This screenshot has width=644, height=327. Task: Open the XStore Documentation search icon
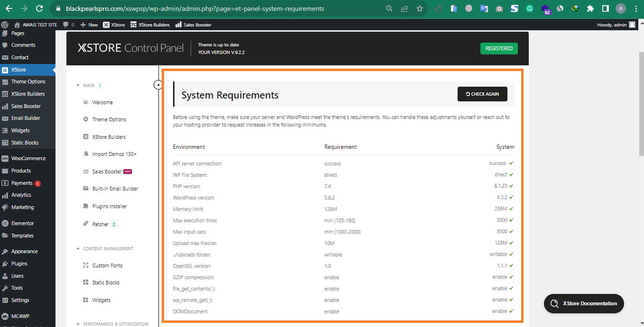(x=554, y=303)
